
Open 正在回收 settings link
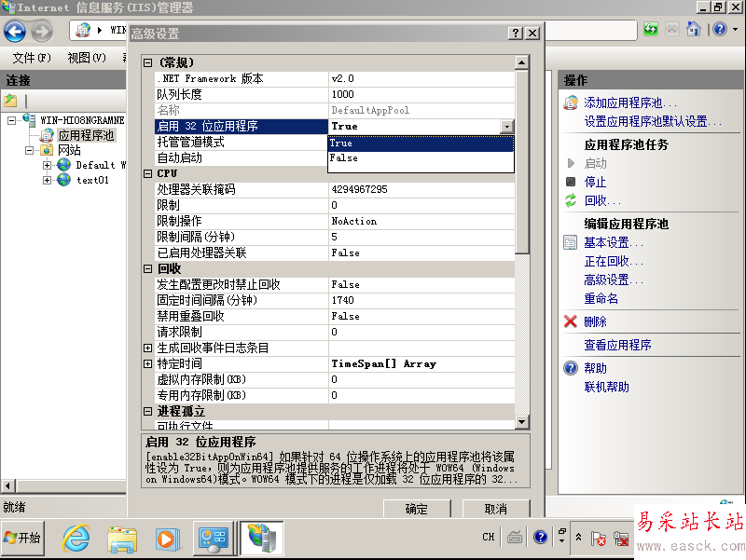click(x=614, y=261)
